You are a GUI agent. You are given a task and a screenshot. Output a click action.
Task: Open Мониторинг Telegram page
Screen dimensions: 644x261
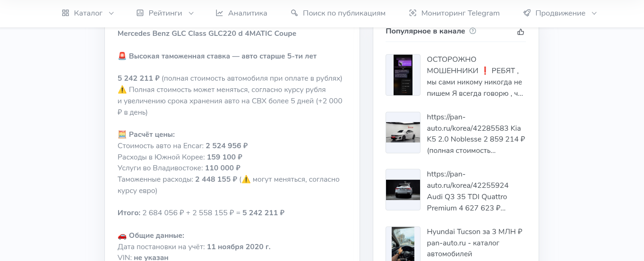455,13
